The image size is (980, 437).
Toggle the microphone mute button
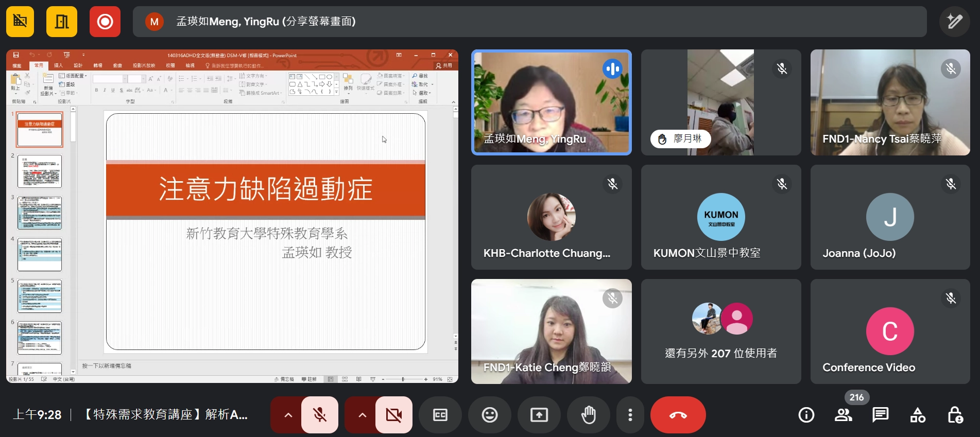320,415
